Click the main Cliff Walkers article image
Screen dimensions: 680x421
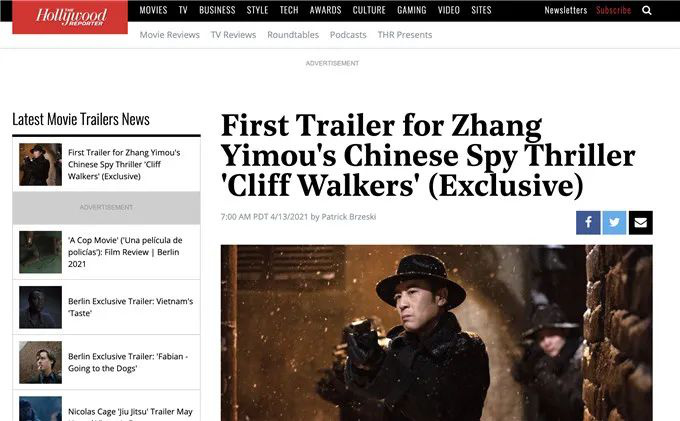pyautogui.click(x=437, y=333)
